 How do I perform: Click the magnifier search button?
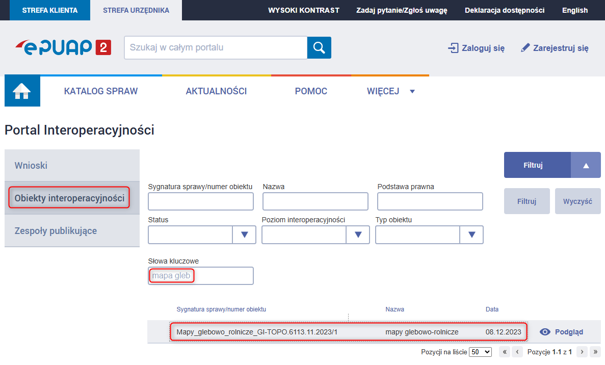[319, 48]
